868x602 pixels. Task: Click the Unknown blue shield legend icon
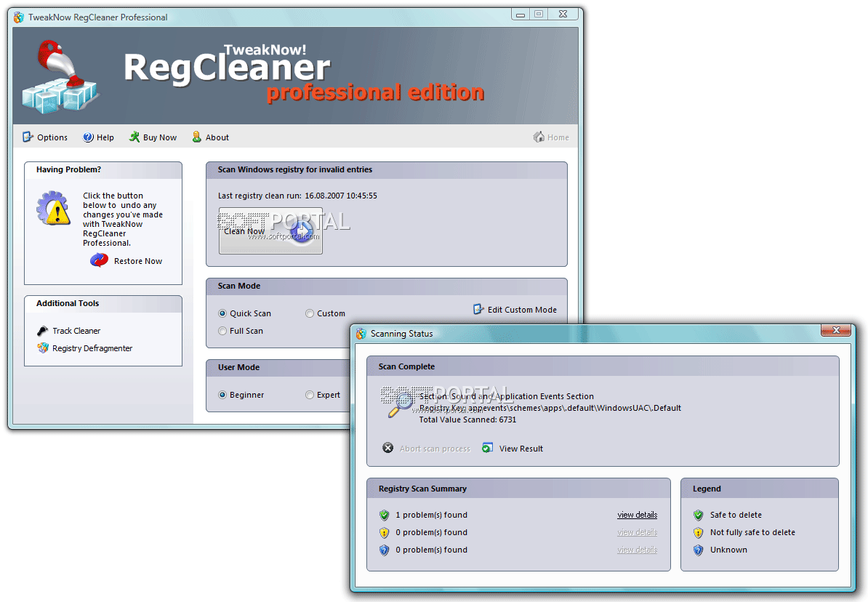[698, 550]
